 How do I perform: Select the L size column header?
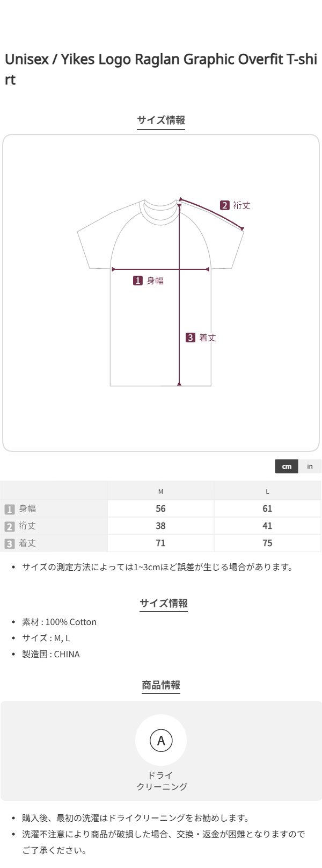(x=267, y=491)
